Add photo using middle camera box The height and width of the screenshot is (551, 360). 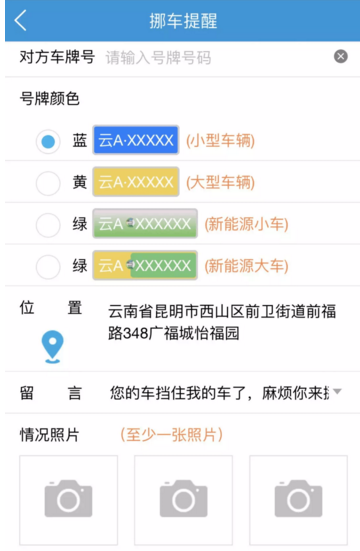pyautogui.click(x=183, y=500)
